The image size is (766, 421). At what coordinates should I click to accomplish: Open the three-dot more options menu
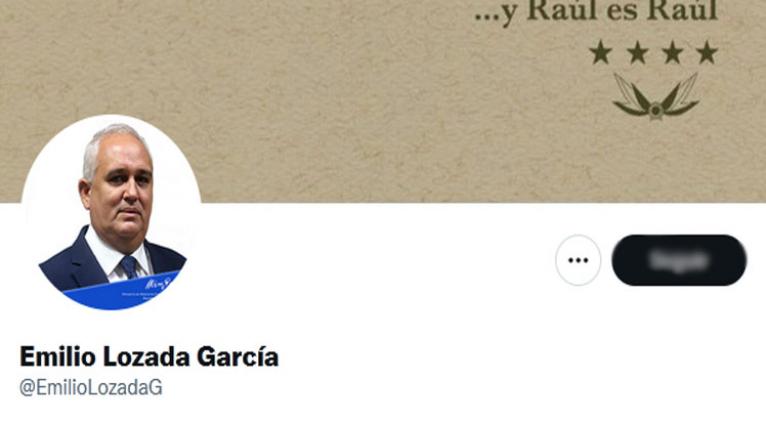578,260
